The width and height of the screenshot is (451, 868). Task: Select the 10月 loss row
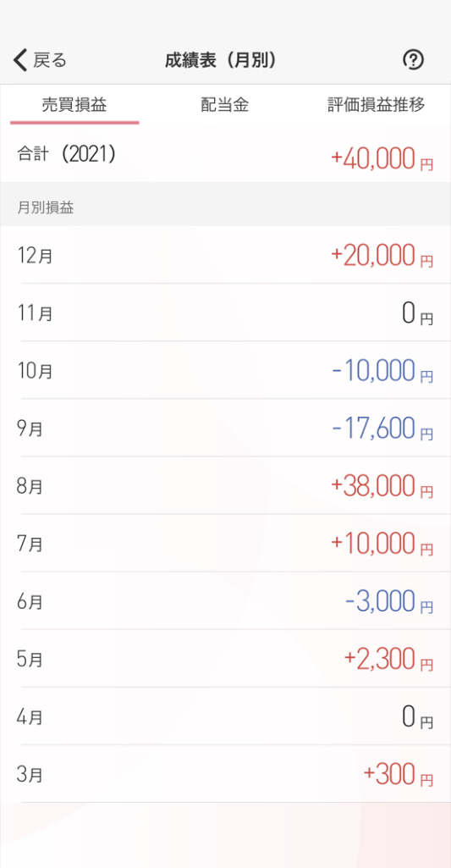pos(225,370)
